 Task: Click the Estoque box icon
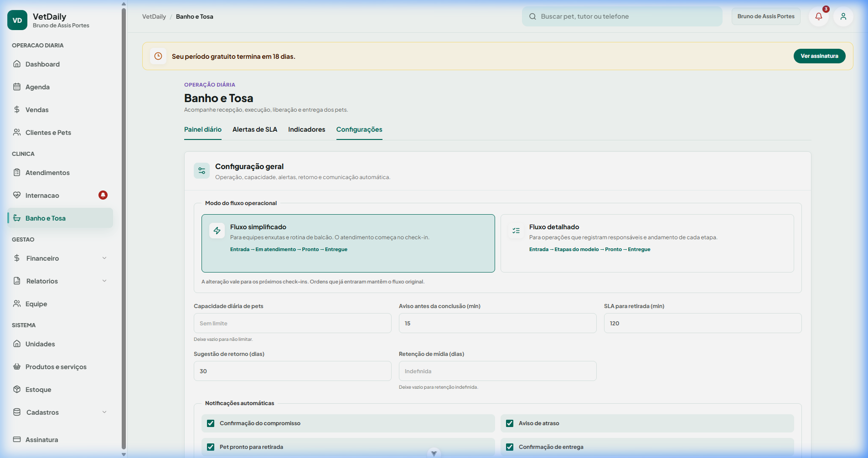coord(17,389)
